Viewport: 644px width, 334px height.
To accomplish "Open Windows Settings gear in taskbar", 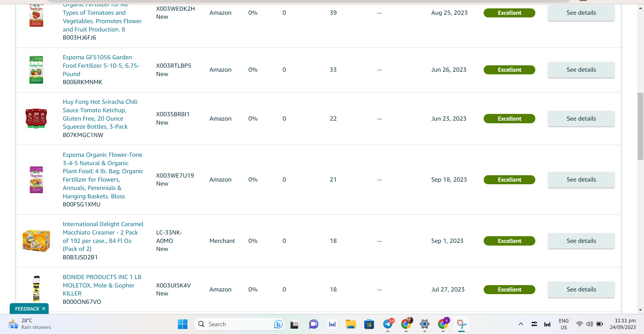I will pos(425,324).
